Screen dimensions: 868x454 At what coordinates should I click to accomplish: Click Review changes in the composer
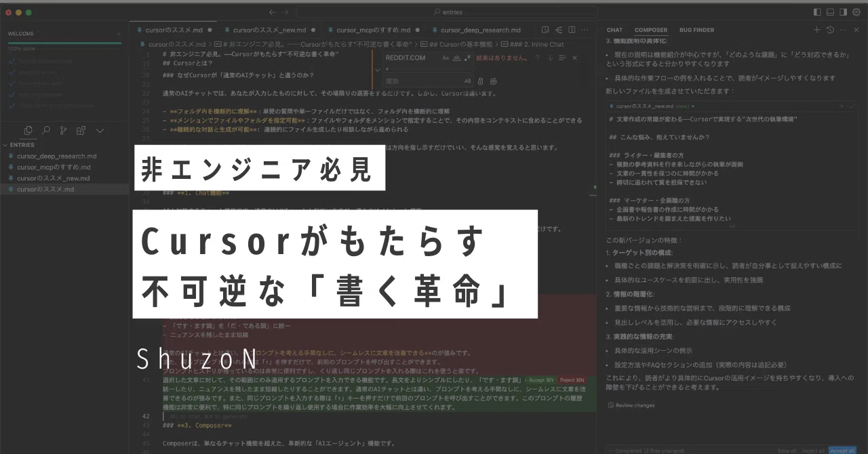click(x=631, y=405)
